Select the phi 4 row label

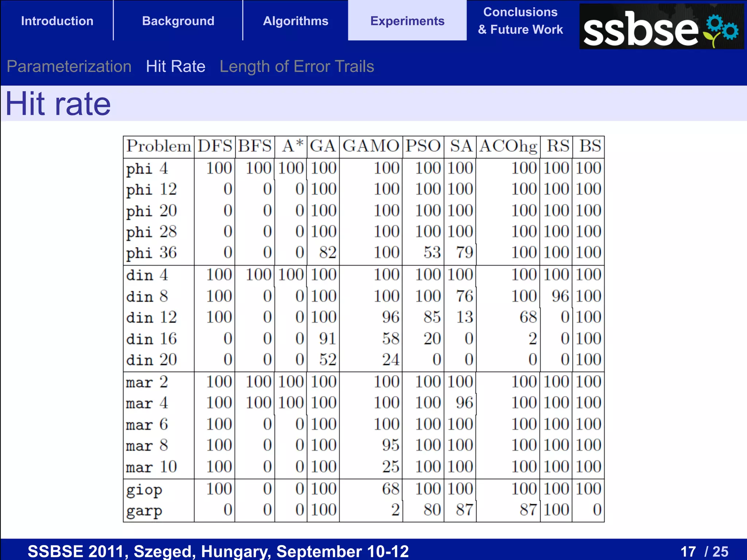click(147, 169)
